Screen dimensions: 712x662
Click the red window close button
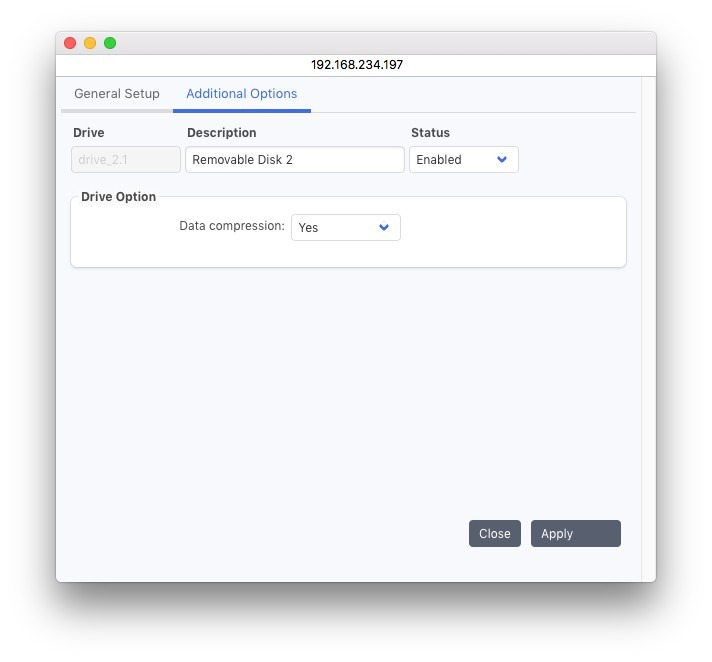click(70, 43)
